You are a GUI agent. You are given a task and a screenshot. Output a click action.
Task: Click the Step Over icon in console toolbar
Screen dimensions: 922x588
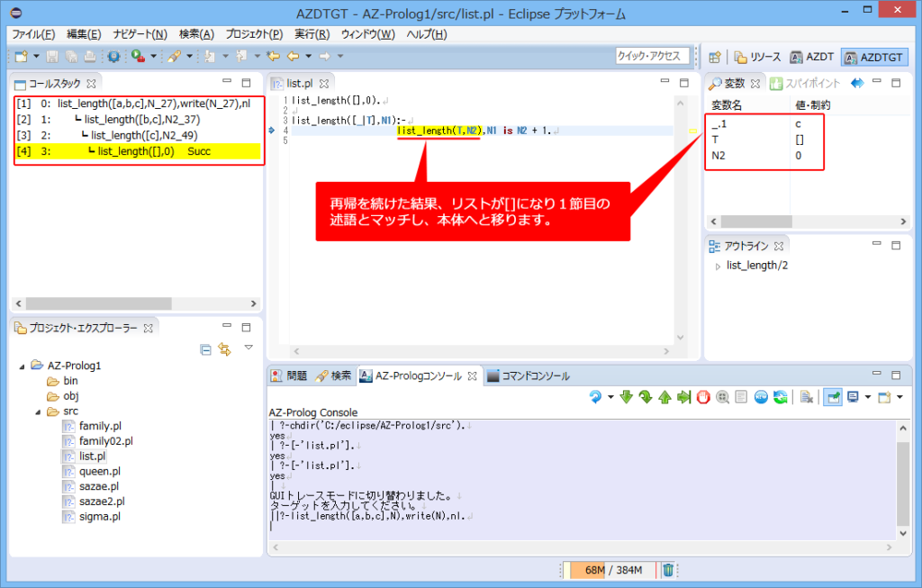coord(646,397)
